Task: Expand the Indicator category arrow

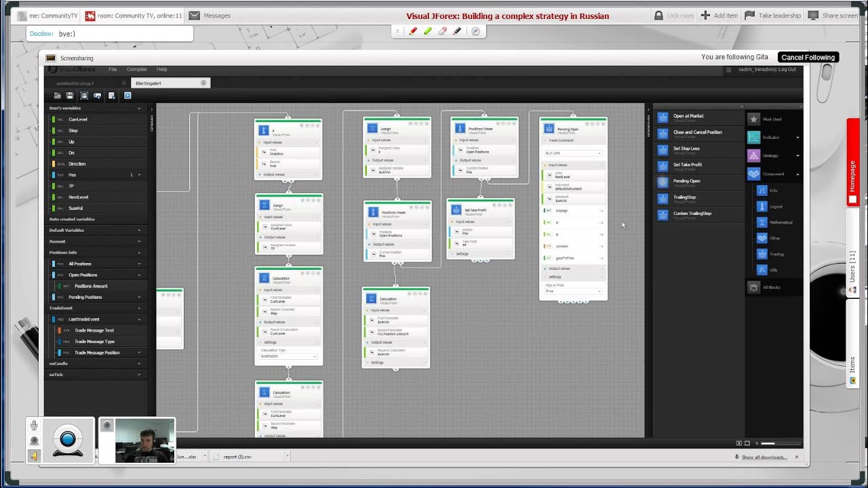Action: (x=797, y=138)
